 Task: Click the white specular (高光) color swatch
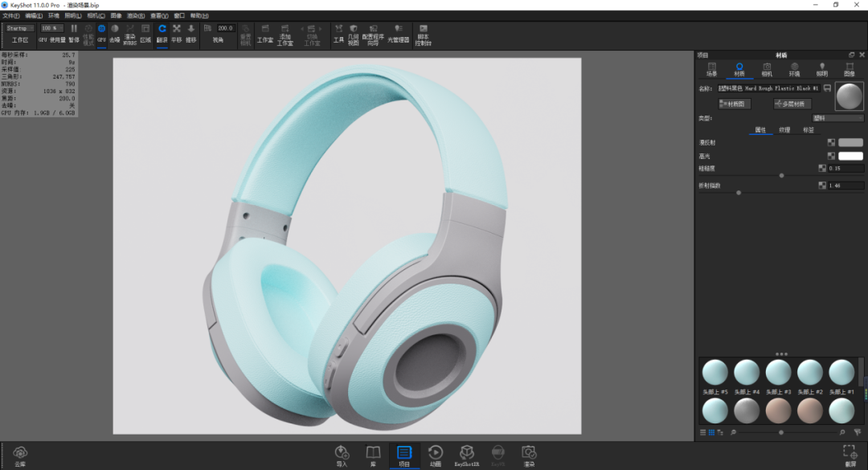pyautogui.click(x=850, y=156)
